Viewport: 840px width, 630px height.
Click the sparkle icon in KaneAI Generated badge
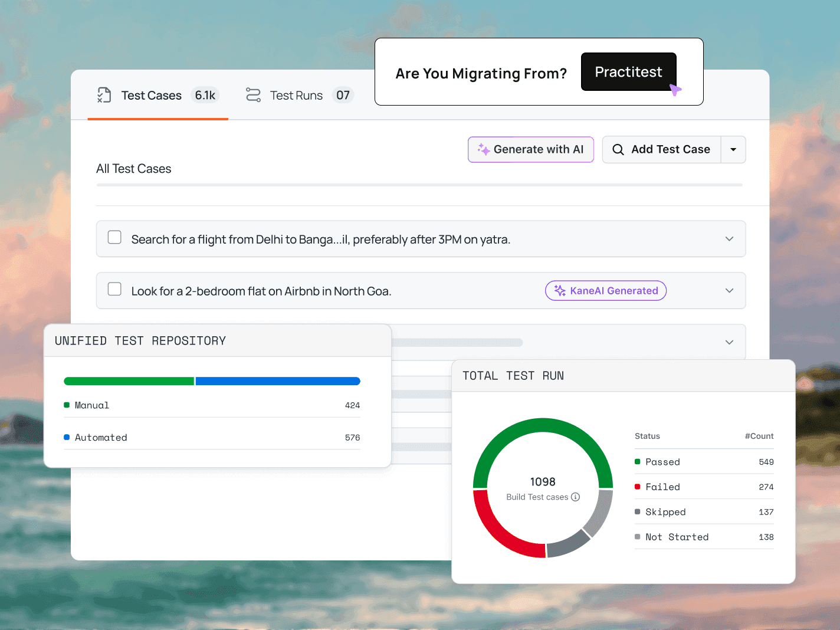point(560,290)
